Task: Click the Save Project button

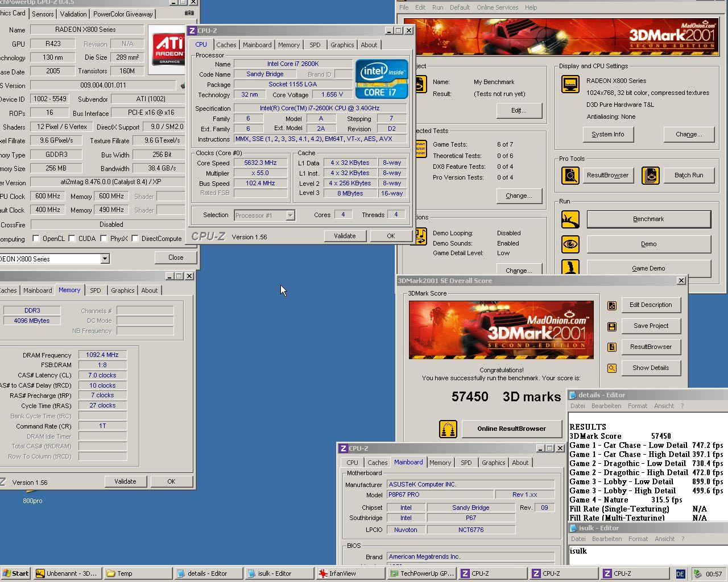Action: click(x=651, y=326)
